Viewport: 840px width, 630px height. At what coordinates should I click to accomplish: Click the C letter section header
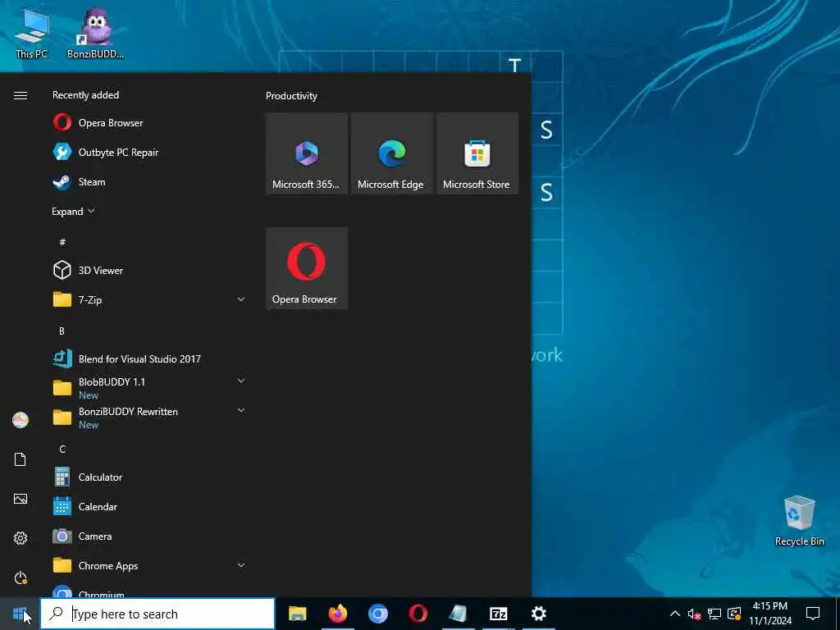62,449
